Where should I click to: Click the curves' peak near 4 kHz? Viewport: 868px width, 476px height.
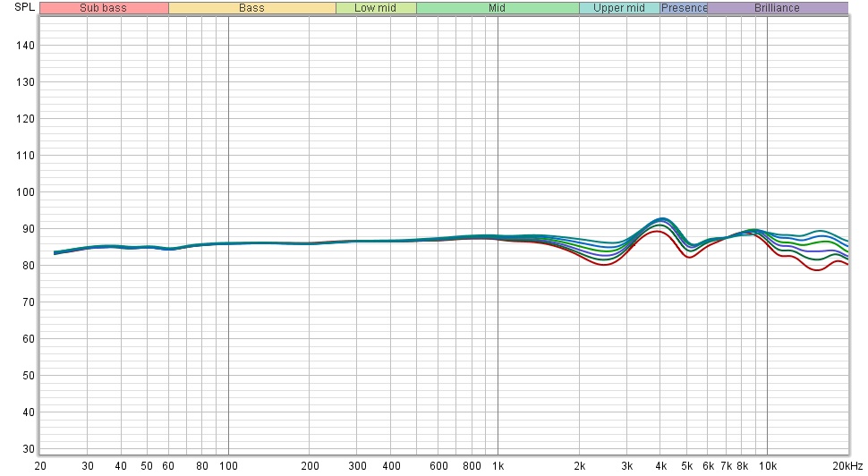point(660,218)
